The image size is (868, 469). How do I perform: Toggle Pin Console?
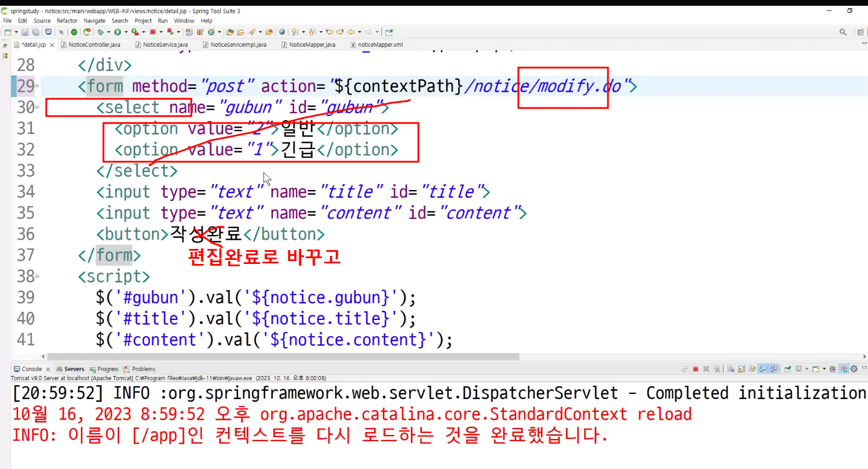(x=788, y=368)
